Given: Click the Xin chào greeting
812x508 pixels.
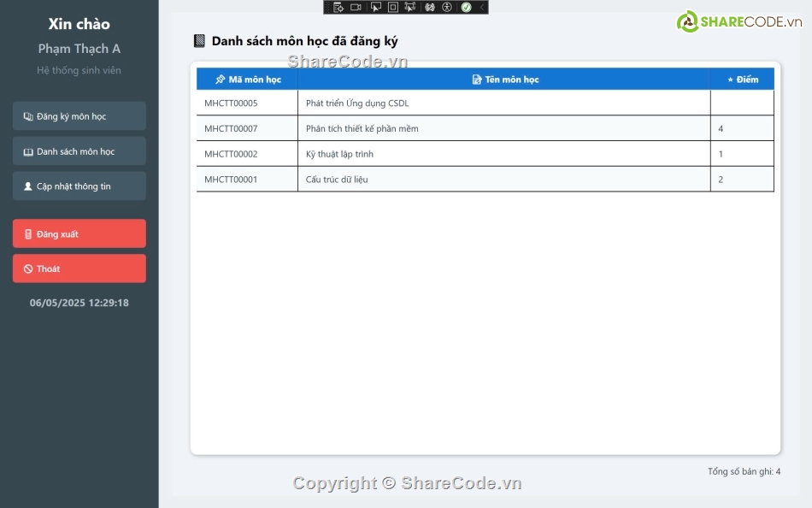Looking at the screenshot, I should [79, 24].
